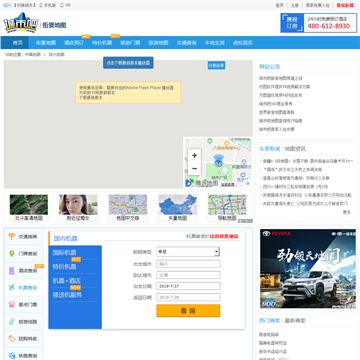Open the 旅游门票 nav tab
The height and width of the screenshot is (360, 360).
(130, 43)
